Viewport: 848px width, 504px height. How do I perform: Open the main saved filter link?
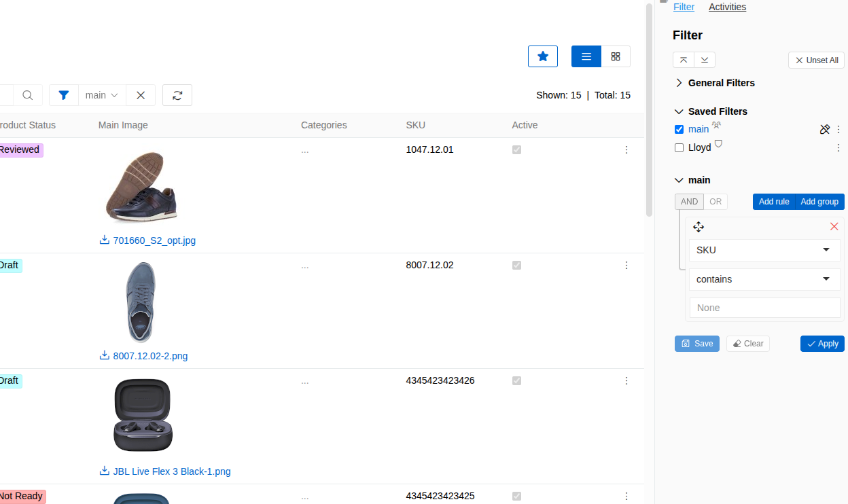click(699, 129)
